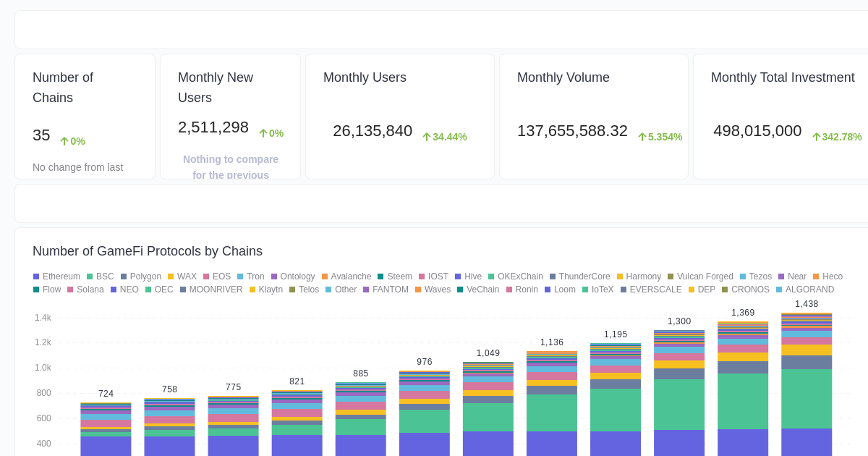Click the Number of GameFi Protocols by Chains title
This screenshot has height=456, width=868.
(148, 251)
